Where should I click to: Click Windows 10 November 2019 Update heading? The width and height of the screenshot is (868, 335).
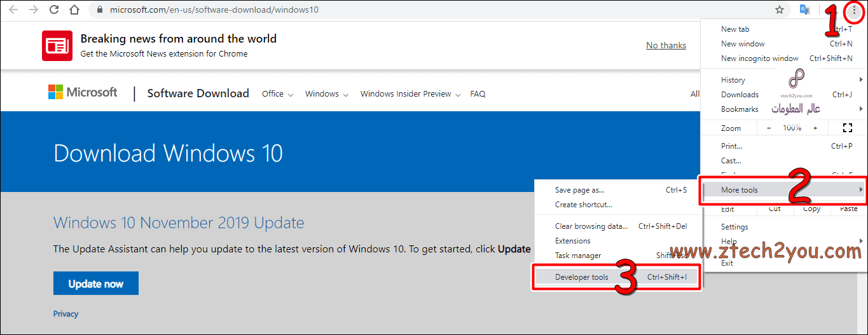pyautogui.click(x=179, y=223)
